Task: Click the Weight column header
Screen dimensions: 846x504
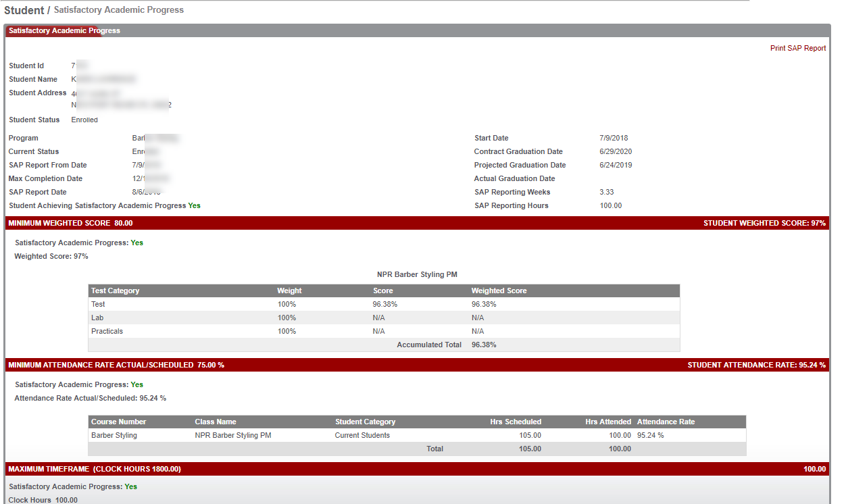Action: point(289,291)
